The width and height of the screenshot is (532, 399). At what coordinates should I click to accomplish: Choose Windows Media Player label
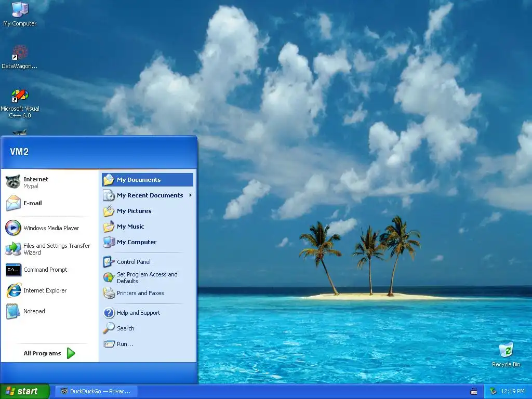pyautogui.click(x=51, y=228)
